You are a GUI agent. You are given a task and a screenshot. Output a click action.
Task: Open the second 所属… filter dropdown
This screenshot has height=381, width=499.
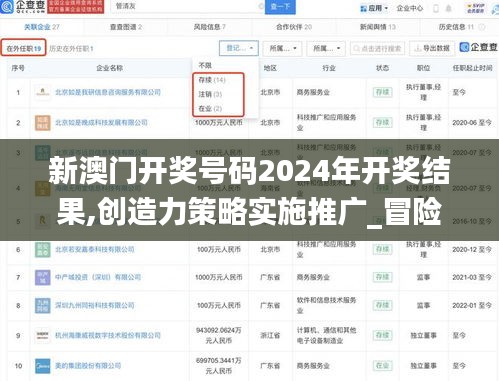326,49
